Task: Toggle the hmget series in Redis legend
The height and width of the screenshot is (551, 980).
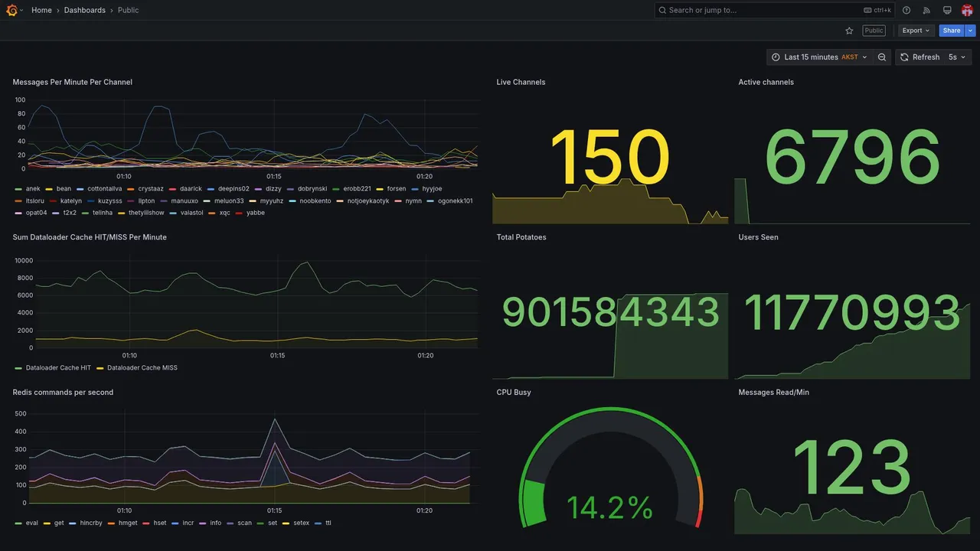Action: pos(128,523)
